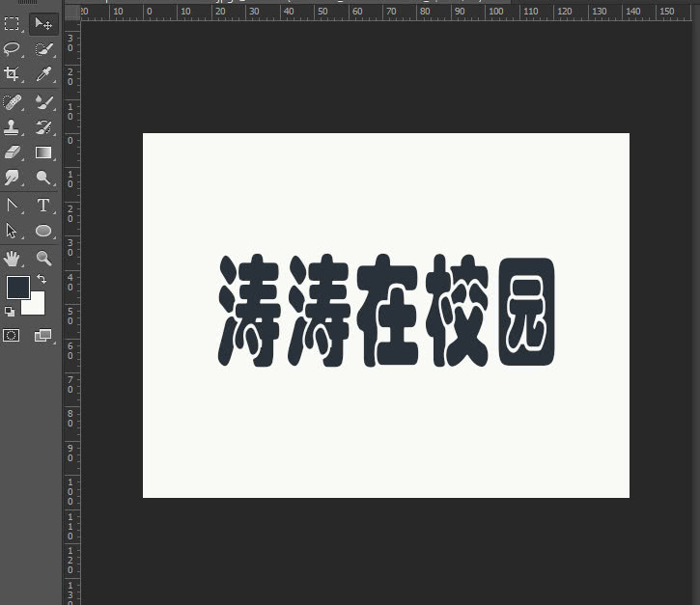The image size is (700, 605).
Task: Select the Crop tool
Action: [12, 73]
